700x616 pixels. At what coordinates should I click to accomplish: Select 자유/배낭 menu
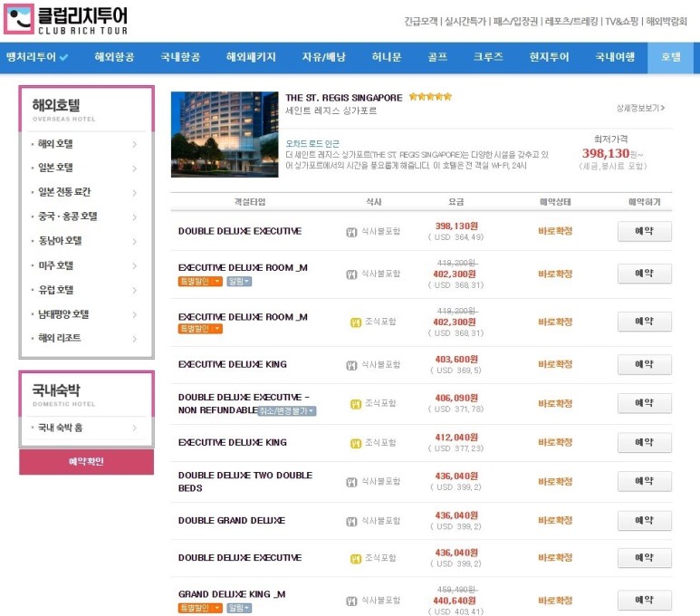point(323,57)
